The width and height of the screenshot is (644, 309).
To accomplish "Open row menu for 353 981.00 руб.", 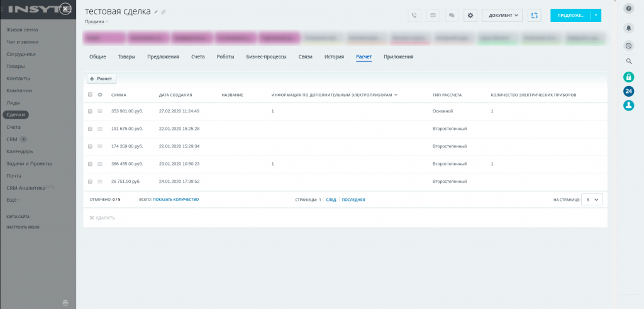I will click(x=100, y=111).
